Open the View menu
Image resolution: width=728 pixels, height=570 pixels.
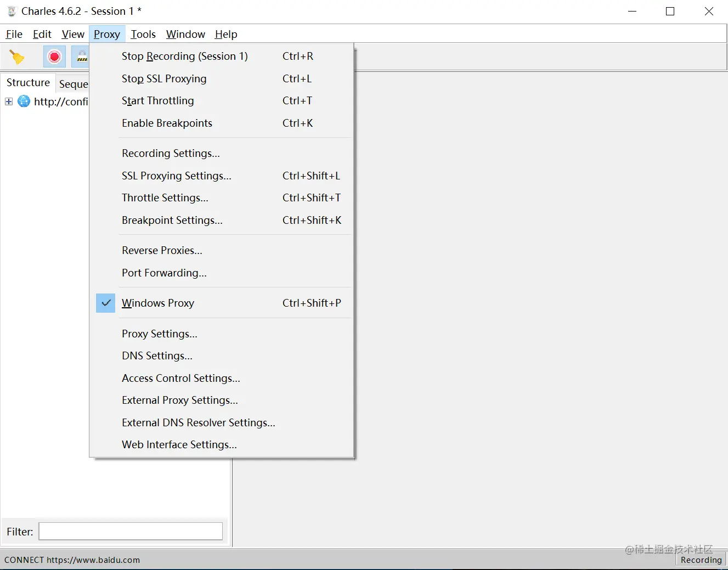click(x=73, y=34)
